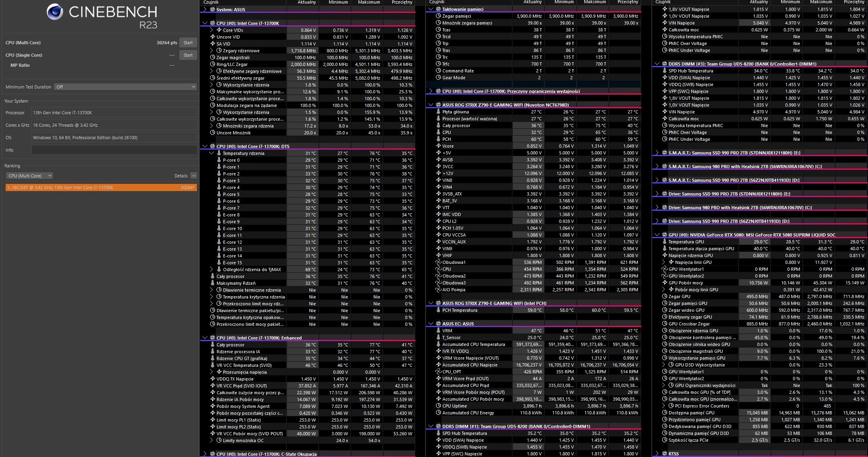Expand S.M.A.R.T. Samsung 980 PRO group
868x457 pixels.
pyautogui.click(x=657, y=167)
